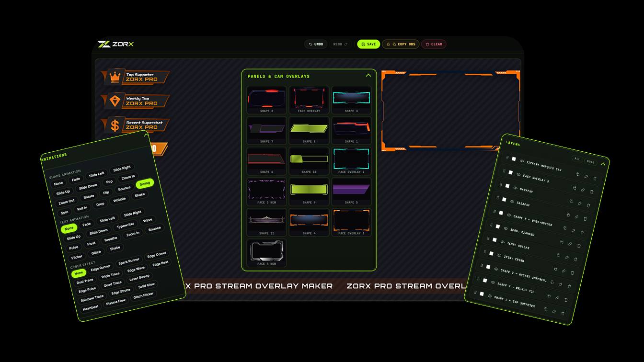Pick Glitch text animation
The image size is (644, 362).
[96, 252]
